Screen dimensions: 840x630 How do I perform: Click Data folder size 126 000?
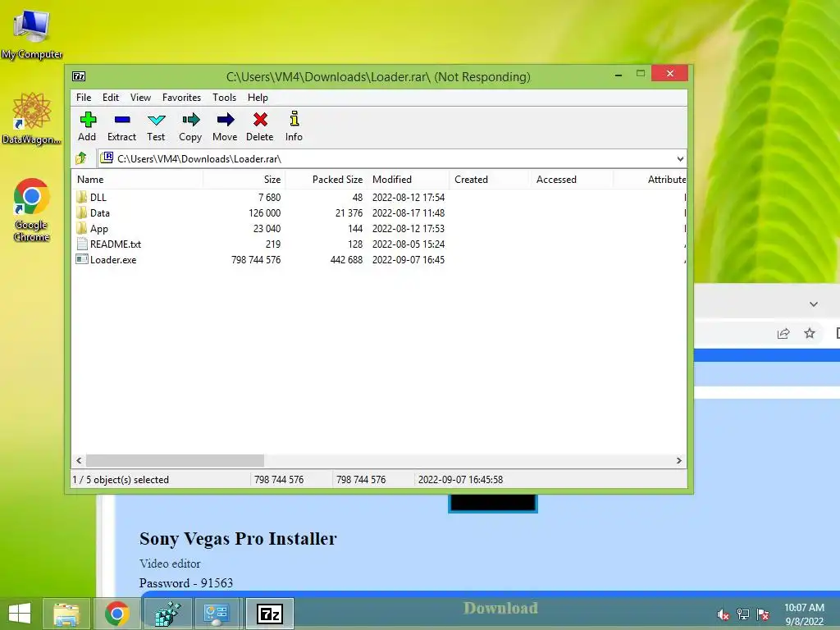[265, 212]
